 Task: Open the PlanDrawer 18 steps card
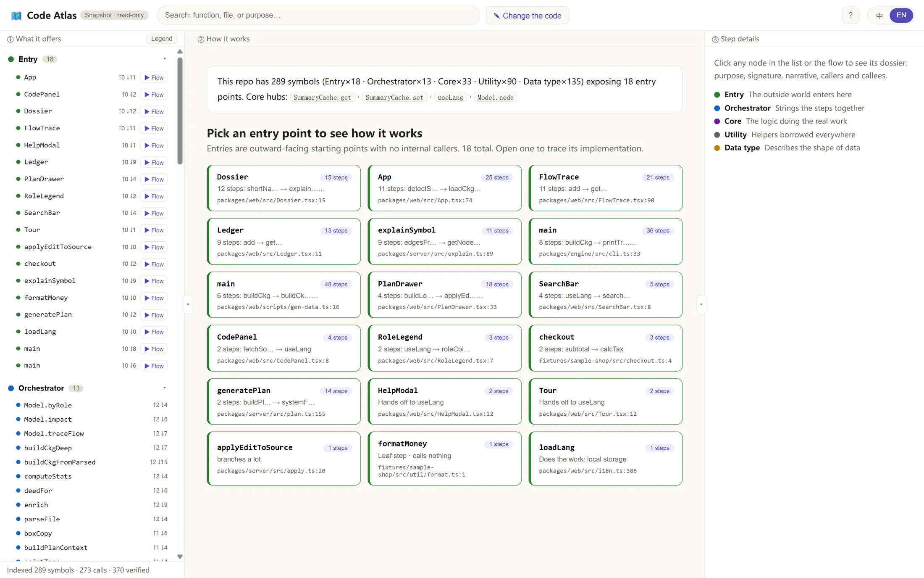(444, 295)
